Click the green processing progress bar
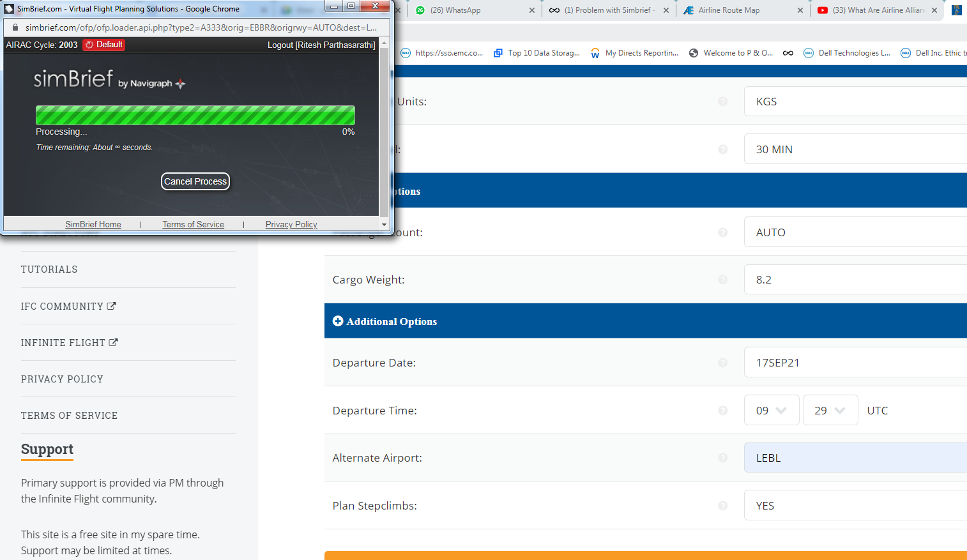 point(195,116)
